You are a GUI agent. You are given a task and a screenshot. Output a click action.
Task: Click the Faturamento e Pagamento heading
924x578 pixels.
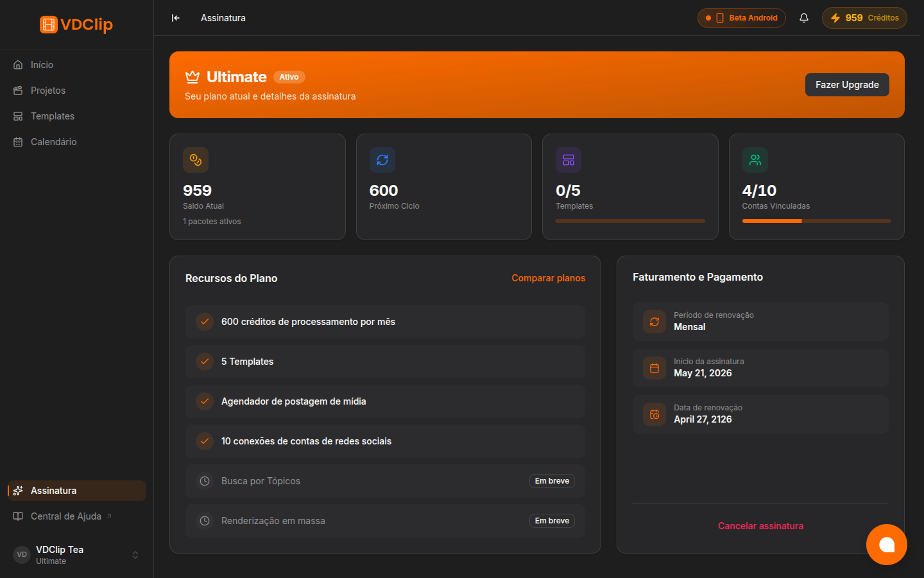tap(697, 277)
